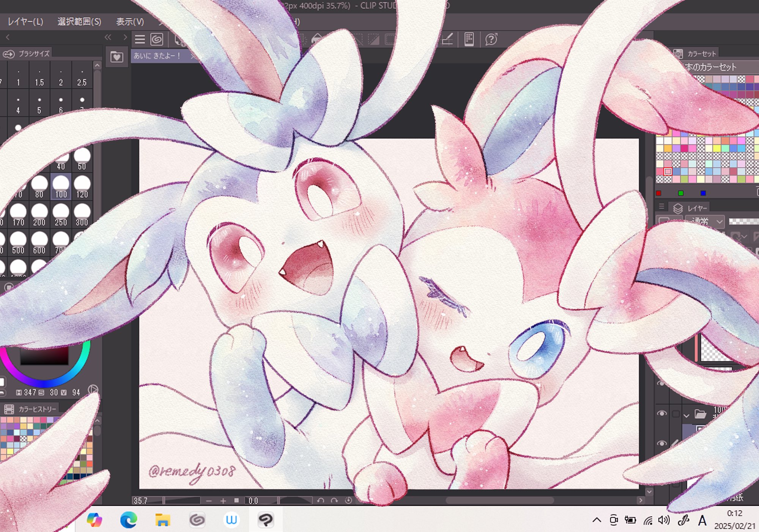Click the smartphone connect icon
This screenshot has height=532, width=759.
469,39
